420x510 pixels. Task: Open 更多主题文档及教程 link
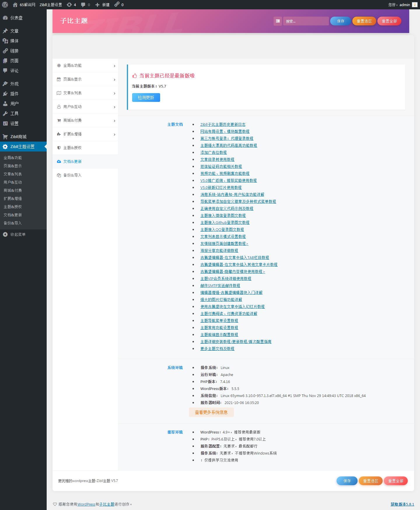pyautogui.click(x=217, y=349)
